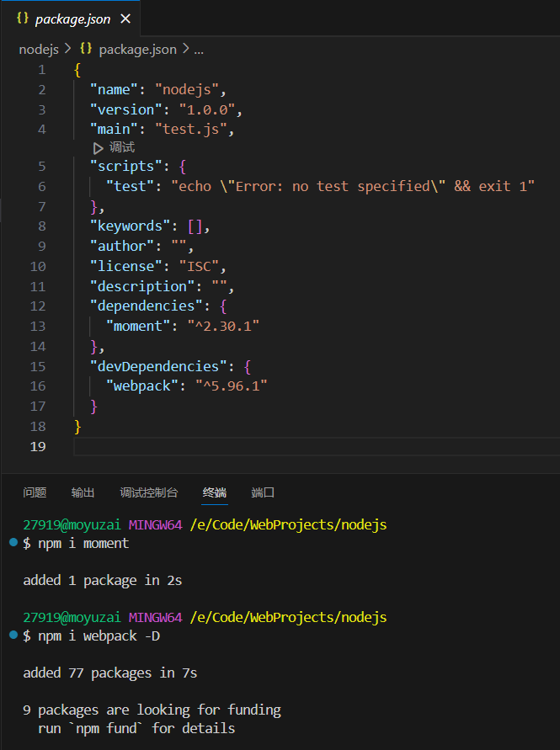This screenshot has height=750, width=560.
Task: Click the "ISC" license value
Action: point(199,267)
